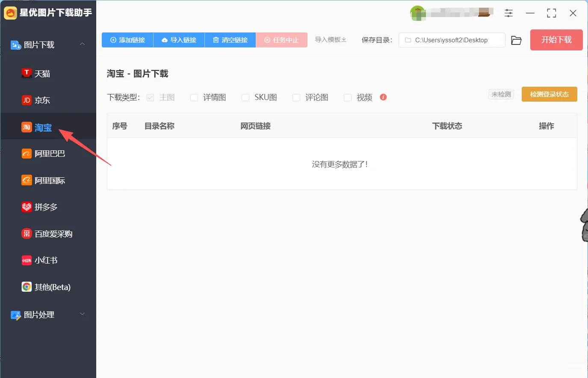This screenshot has width=588, height=378.
Task: Open the 京东 image download section
Action: point(41,100)
